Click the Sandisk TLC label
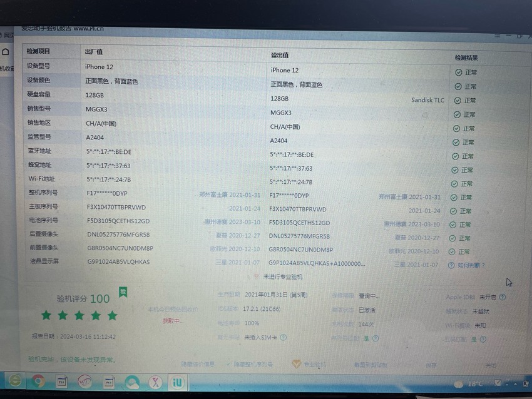 pyautogui.click(x=427, y=100)
